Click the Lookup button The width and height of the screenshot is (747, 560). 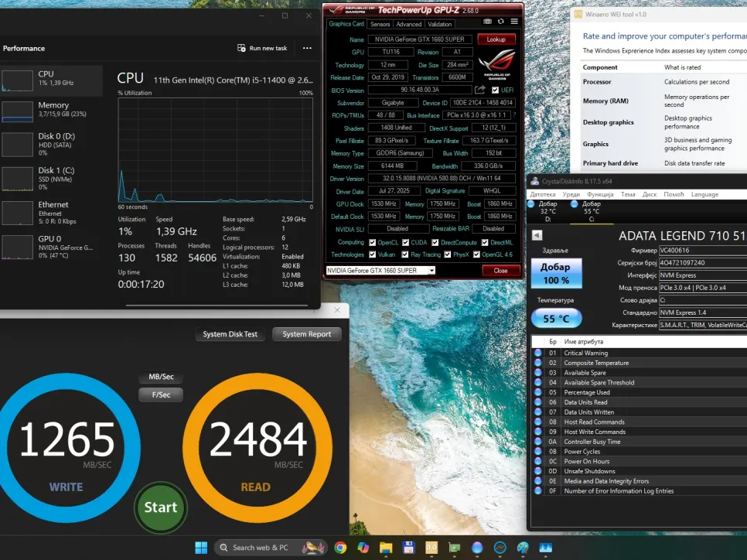pyautogui.click(x=496, y=39)
